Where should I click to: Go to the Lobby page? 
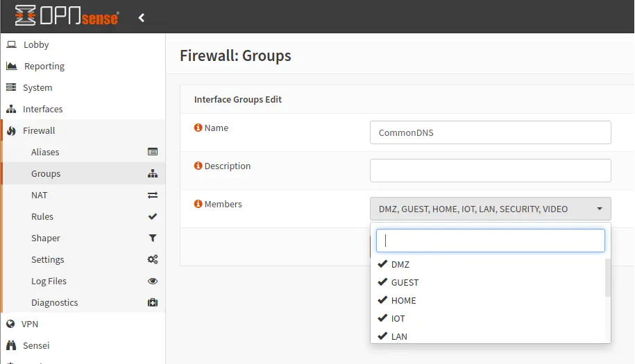pos(36,44)
